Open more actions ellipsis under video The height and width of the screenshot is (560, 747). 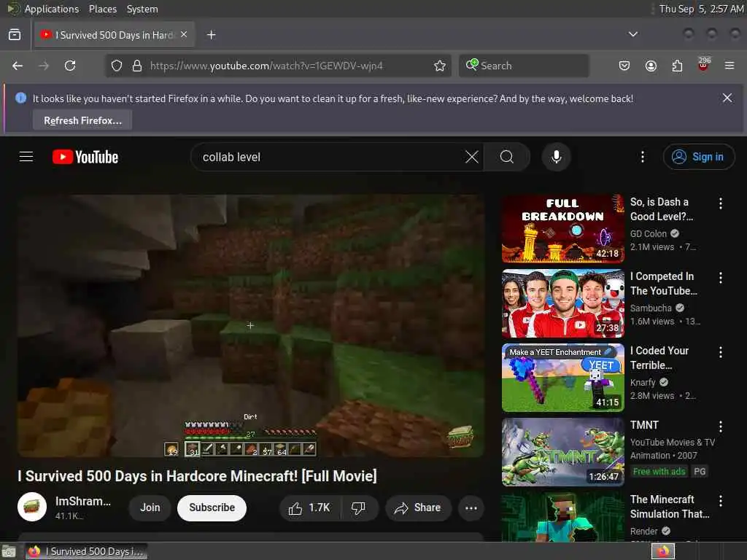(471, 508)
